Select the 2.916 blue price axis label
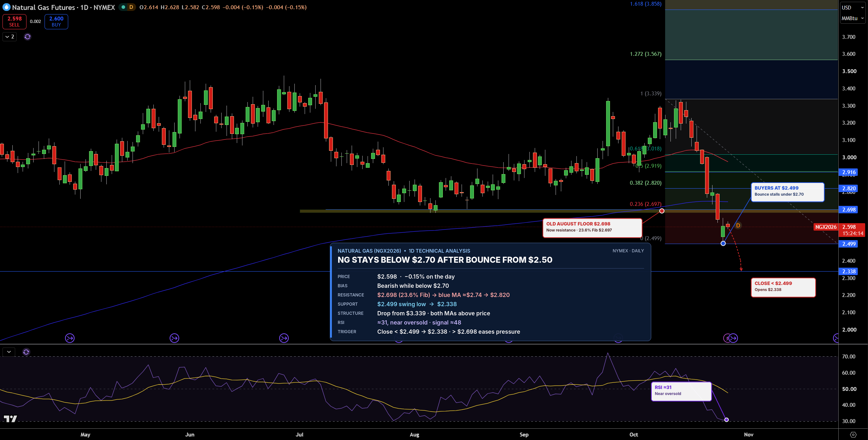This screenshot has height=440, width=868. point(848,172)
